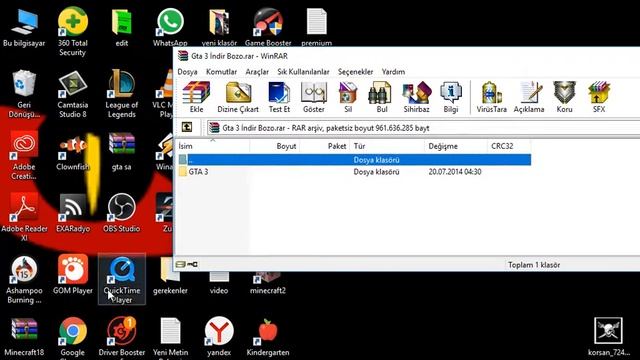Click the Bilgi info icon
The width and height of the screenshot is (640, 360).
[x=451, y=97]
